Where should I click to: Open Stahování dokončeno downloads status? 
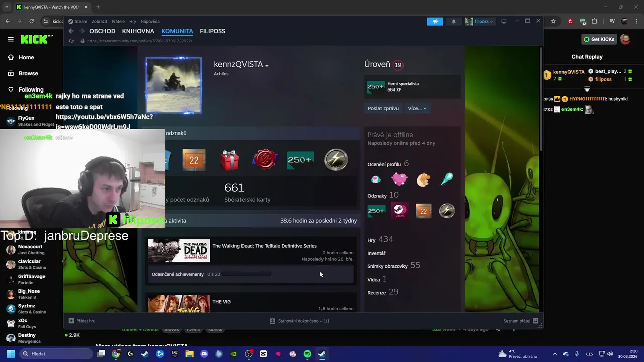(x=299, y=321)
